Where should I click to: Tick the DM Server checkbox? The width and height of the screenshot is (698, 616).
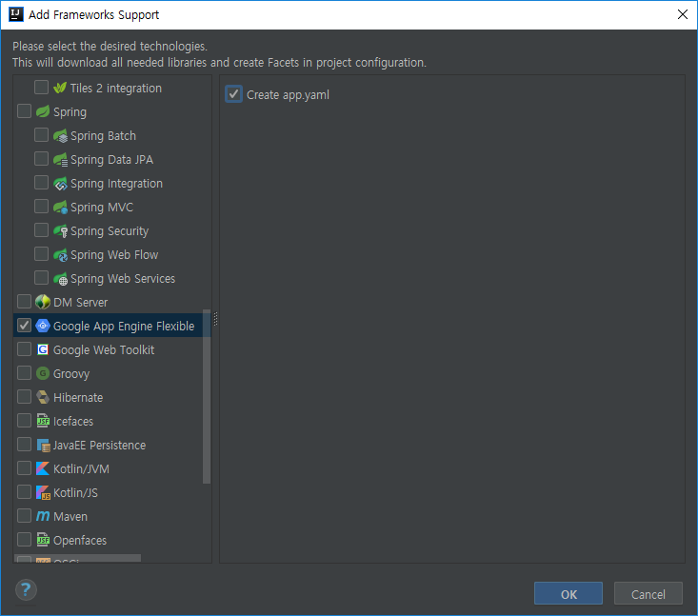[24, 302]
